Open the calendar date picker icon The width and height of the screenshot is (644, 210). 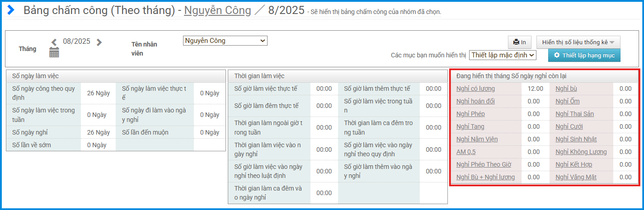[x=54, y=52]
